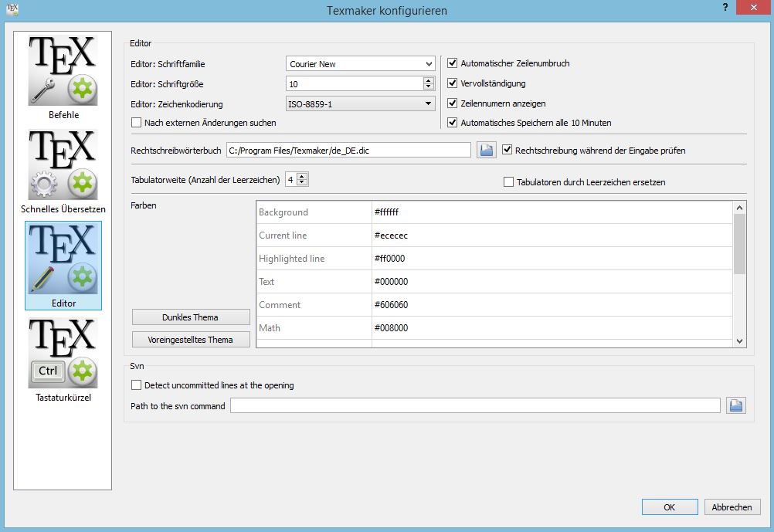
Task: Click the Text color value #000000
Action: [x=552, y=282]
